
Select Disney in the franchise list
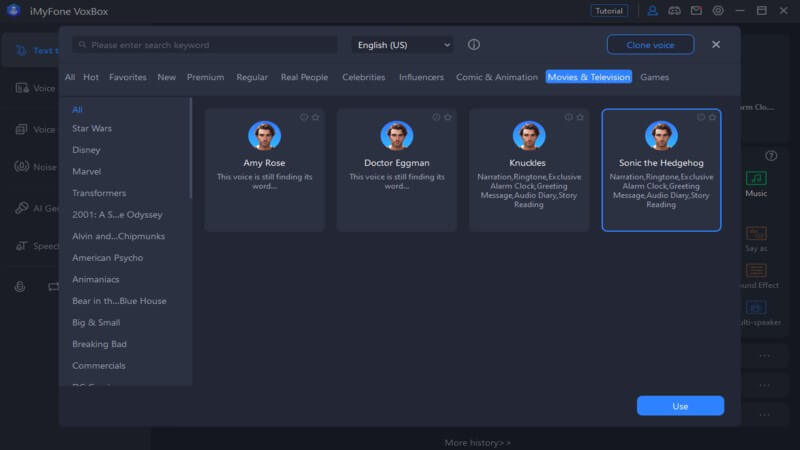86,150
